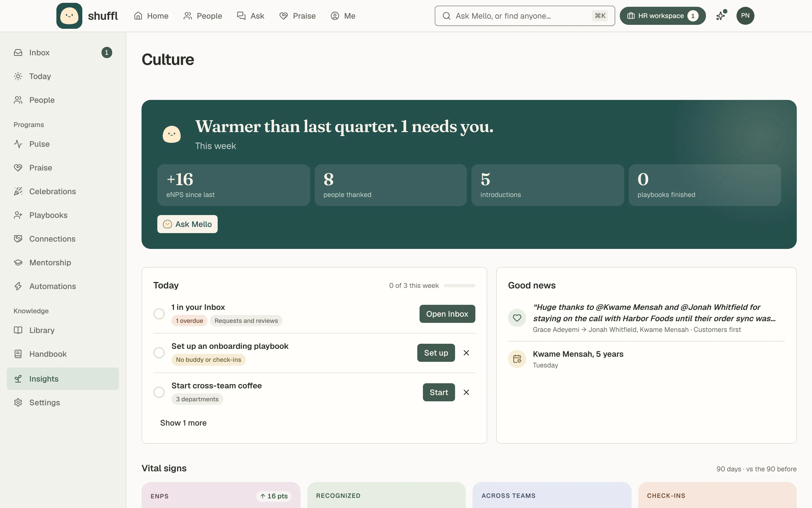Click the heart icon beside the praise quote

(x=517, y=317)
